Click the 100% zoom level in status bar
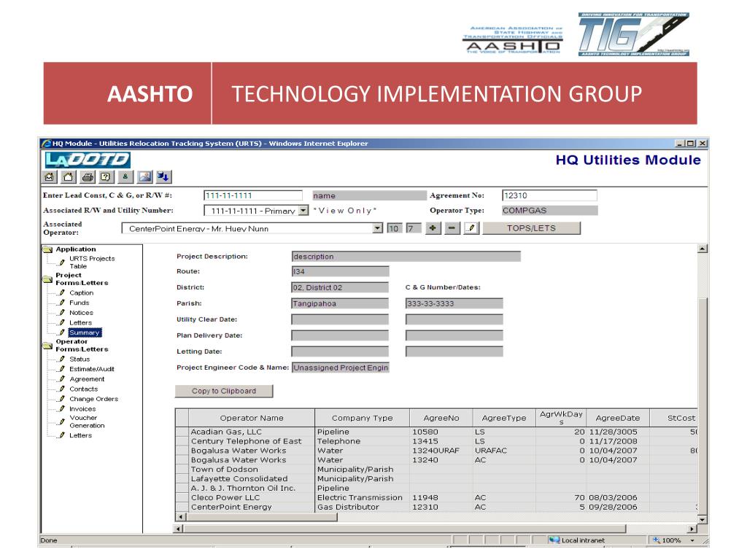 click(671, 540)
